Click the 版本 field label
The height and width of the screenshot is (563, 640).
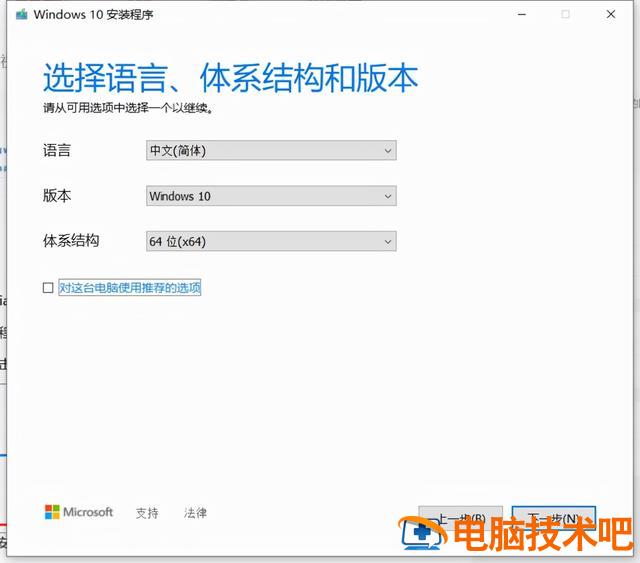(57, 196)
